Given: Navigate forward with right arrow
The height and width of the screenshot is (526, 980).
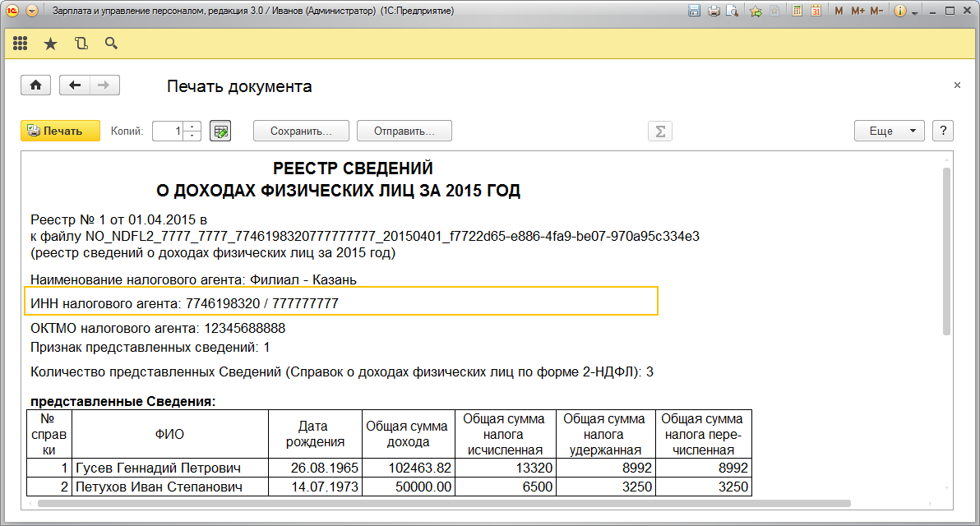Looking at the screenshot, I should pyautogui.click(x=104, y=85).
